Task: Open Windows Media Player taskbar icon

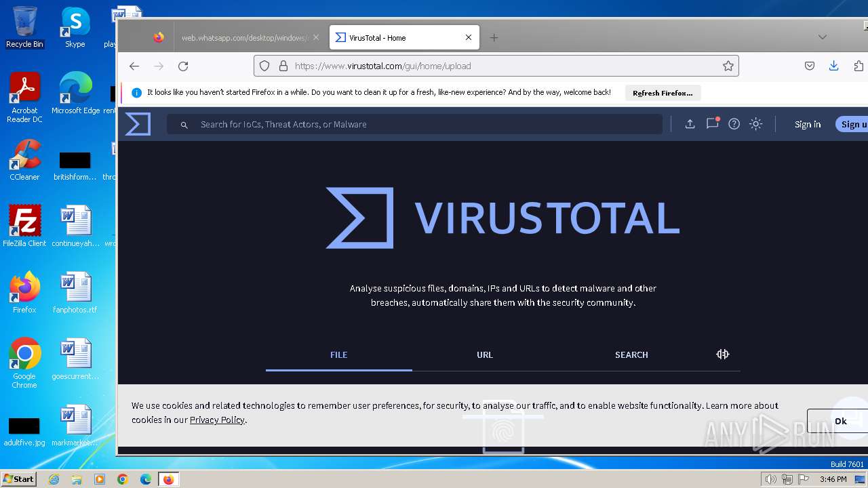Action: coord(100,479)
